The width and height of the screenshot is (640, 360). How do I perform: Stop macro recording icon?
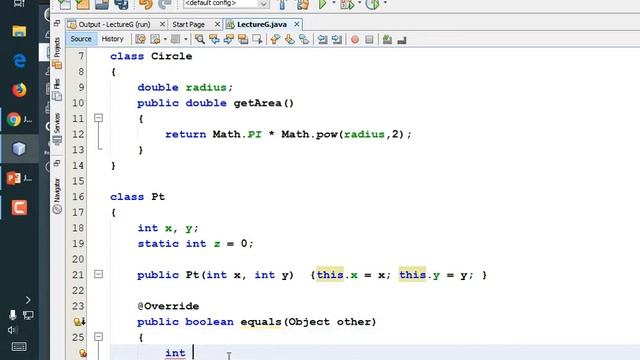click(x=369, y=40)
